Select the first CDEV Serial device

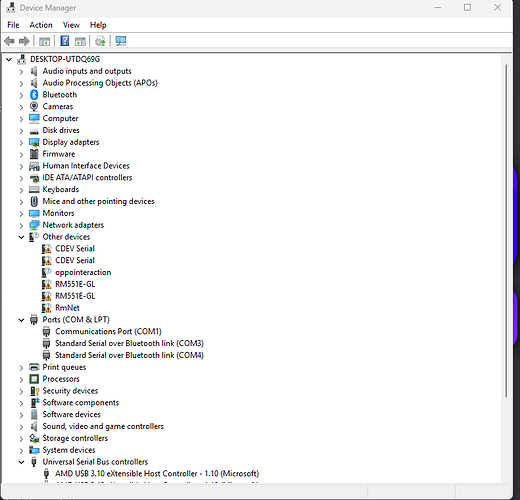75,249
